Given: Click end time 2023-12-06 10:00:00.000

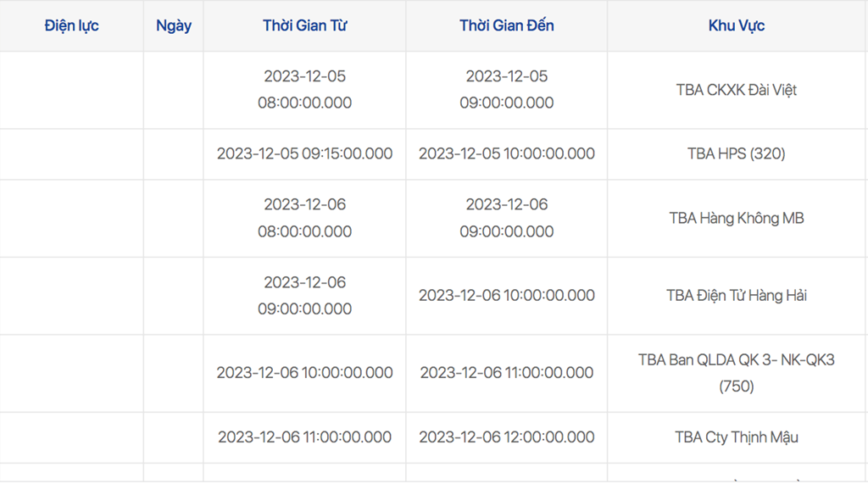Looking at the screenshot, I should point(507,296).
